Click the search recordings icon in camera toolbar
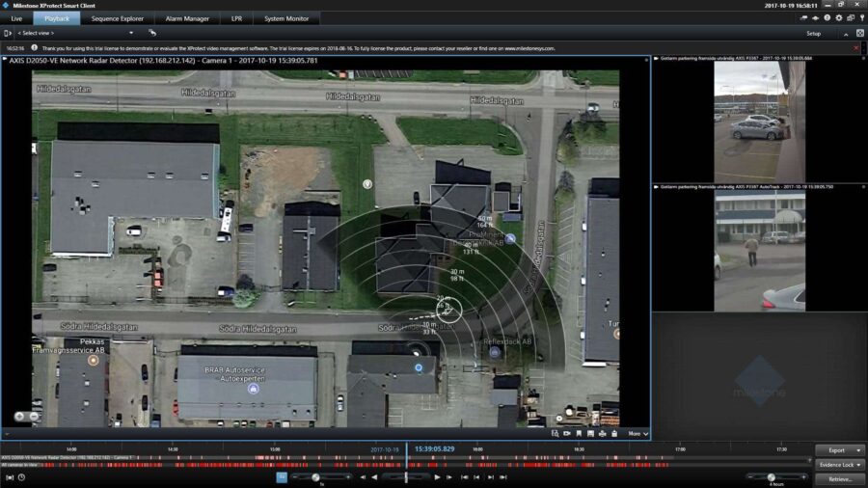Viewport: 868px width, 488px height. pyautogui.click(x=555, y=434)
